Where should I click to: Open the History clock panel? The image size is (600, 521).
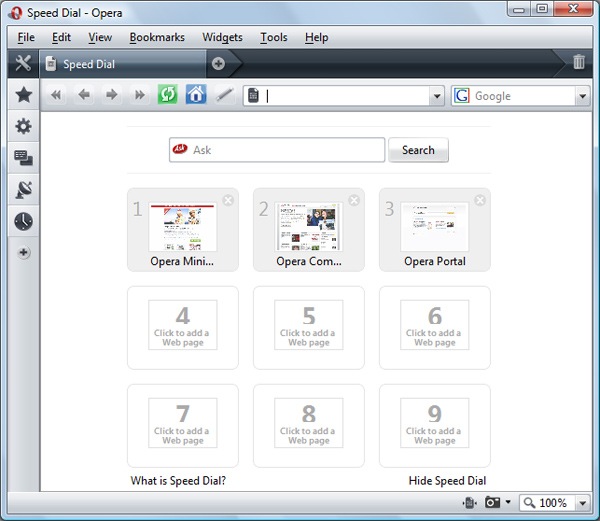23,221
